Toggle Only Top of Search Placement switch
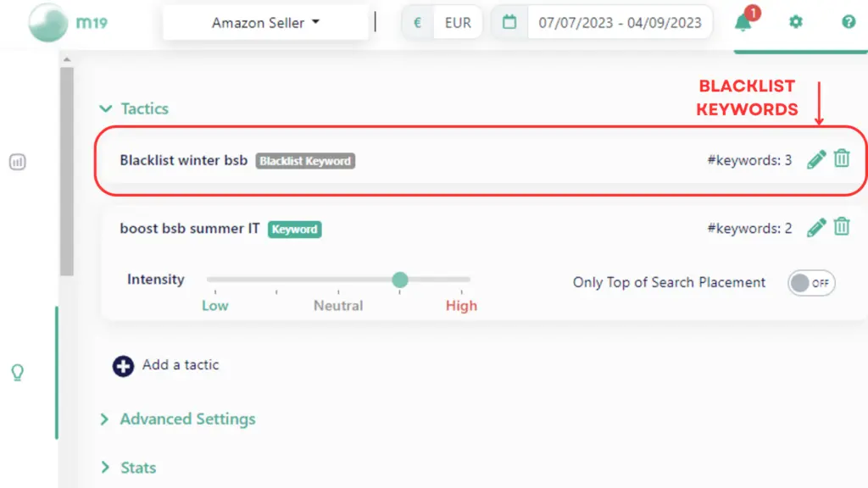The width and height of the screenshot is (868, 488). pos(811,283)
